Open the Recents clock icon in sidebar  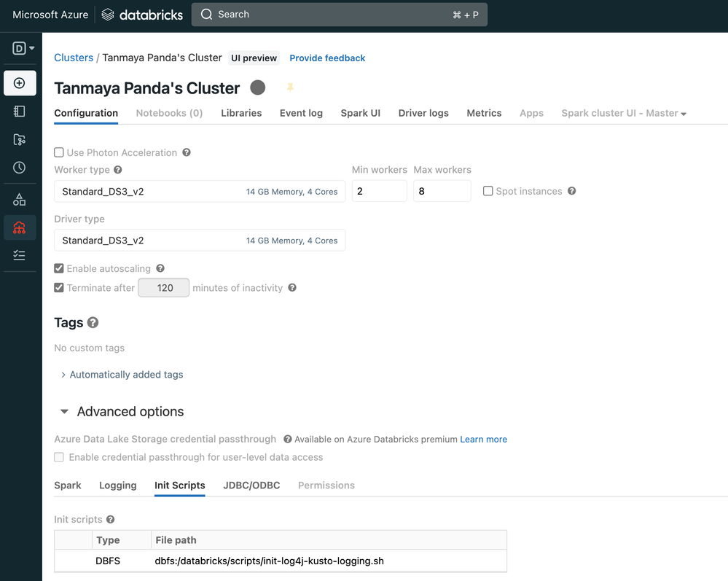(x=20, y=168)
